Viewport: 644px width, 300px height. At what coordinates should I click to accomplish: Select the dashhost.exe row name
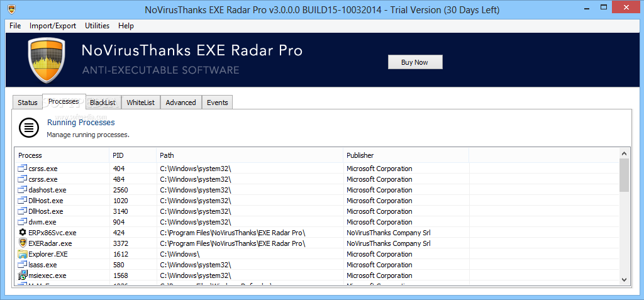tap(47, 190)
